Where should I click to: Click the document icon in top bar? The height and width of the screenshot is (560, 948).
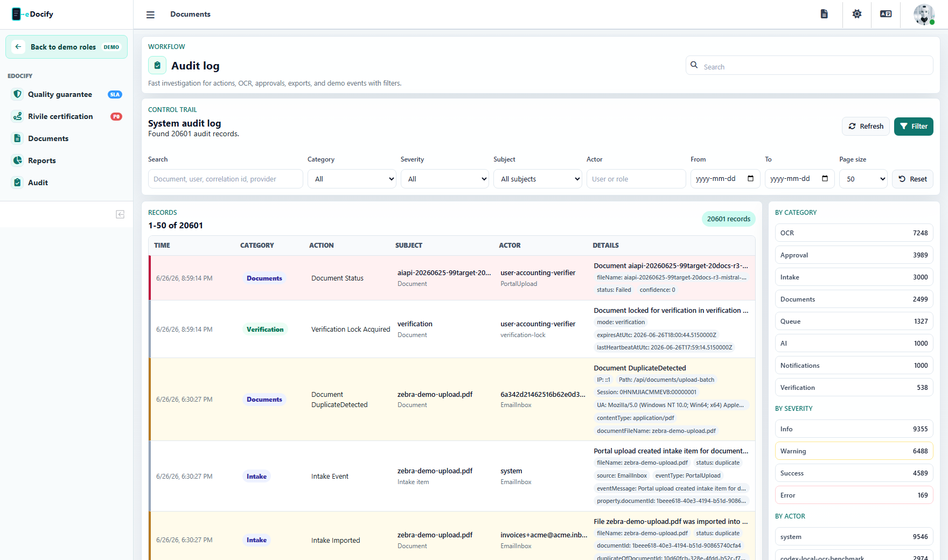[824, 14]
